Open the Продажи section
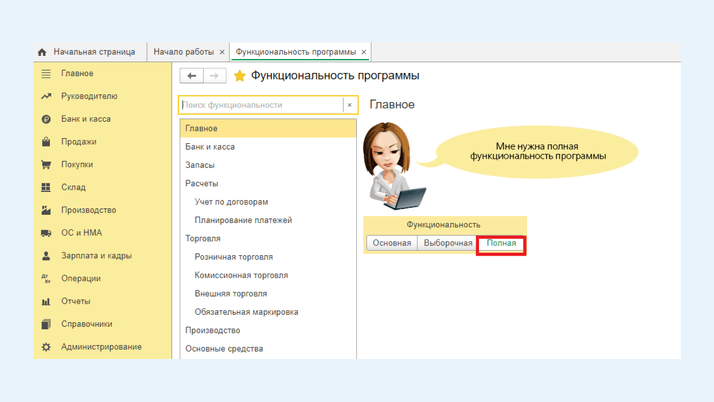Image resolution: width=714 pixels, height=402 pixels. [x=79, y=142]
